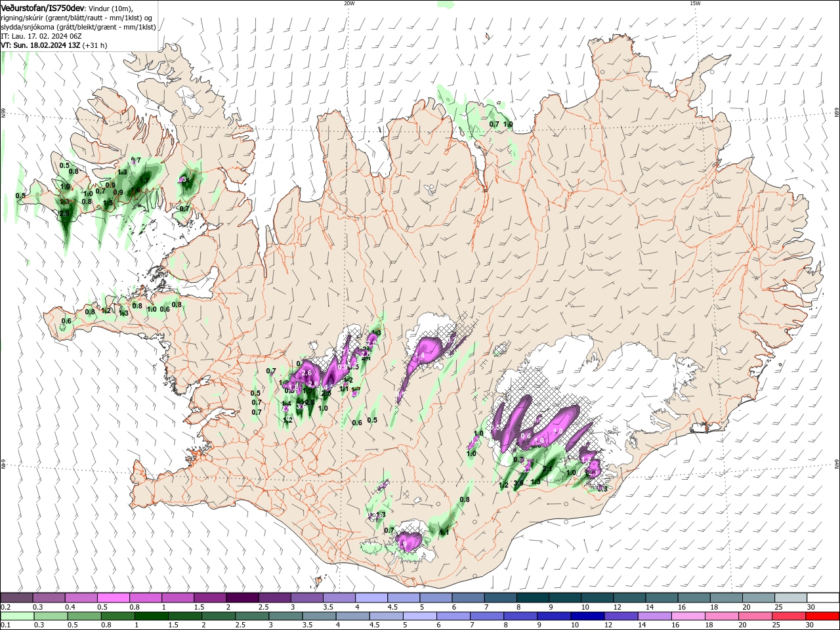The width and height of the screenshot is (840, 630).
Task: Click the '15W' longitude label at top
Action: [695, 3]
